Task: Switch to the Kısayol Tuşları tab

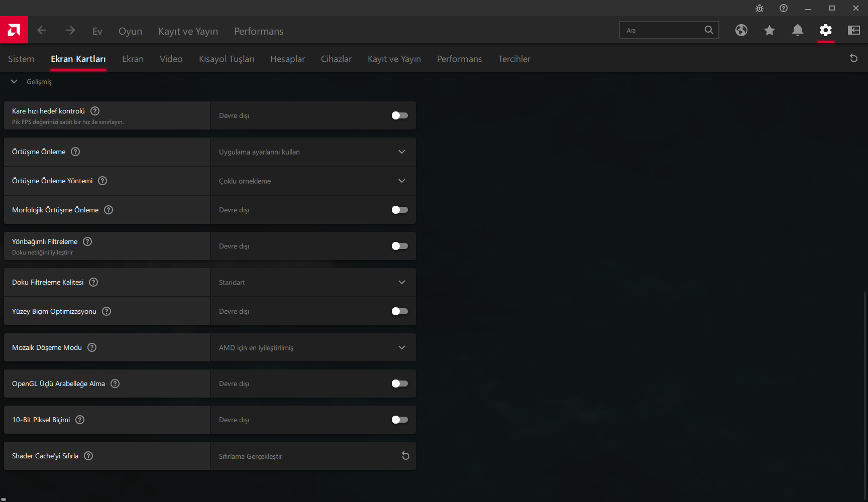Action: pos(227,59)
